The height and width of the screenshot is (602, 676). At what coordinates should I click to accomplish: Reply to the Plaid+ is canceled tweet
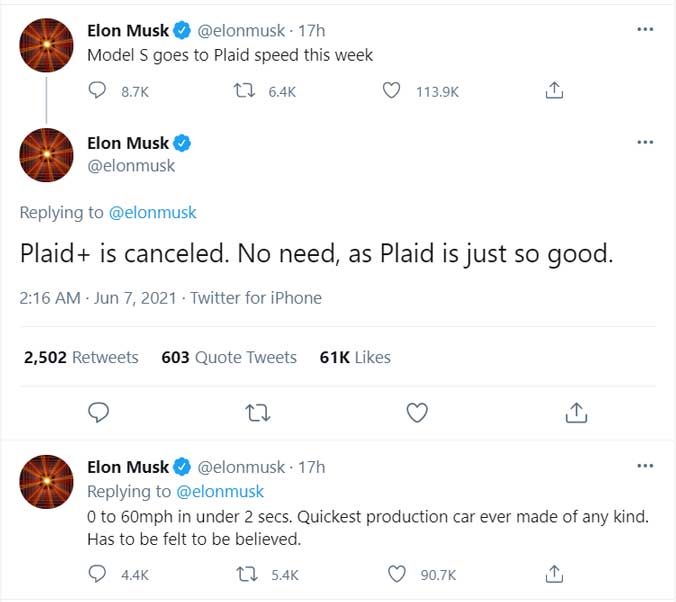tap(98, 412)
